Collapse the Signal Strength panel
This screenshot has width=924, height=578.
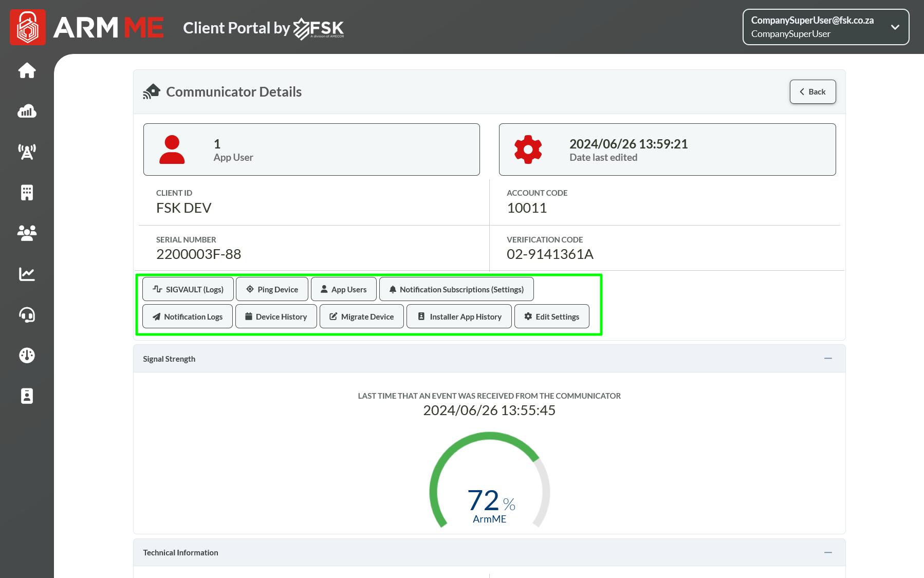pyautogui.click(x=828, y=359)
